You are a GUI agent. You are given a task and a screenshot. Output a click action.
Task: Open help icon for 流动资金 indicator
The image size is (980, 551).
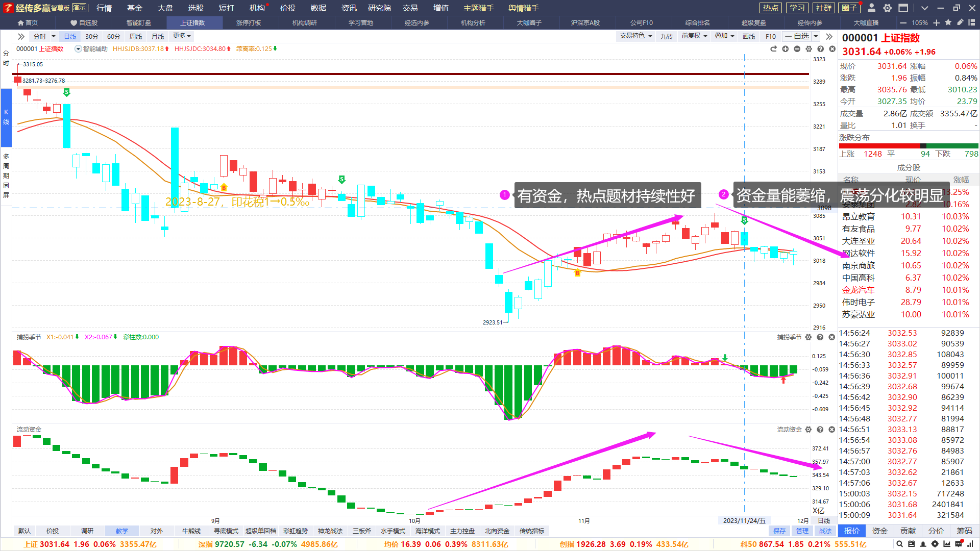pyautogui.click(x=820, y=430)
